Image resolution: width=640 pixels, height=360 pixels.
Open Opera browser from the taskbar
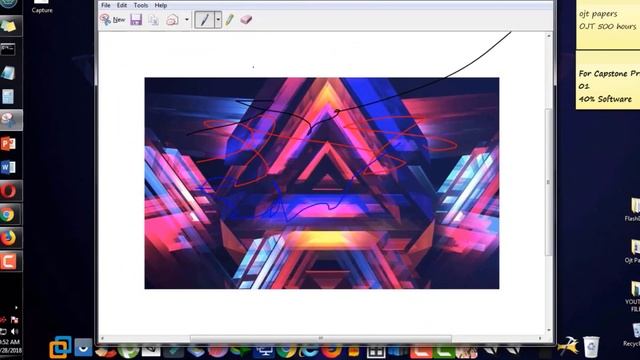click(8, 191)
